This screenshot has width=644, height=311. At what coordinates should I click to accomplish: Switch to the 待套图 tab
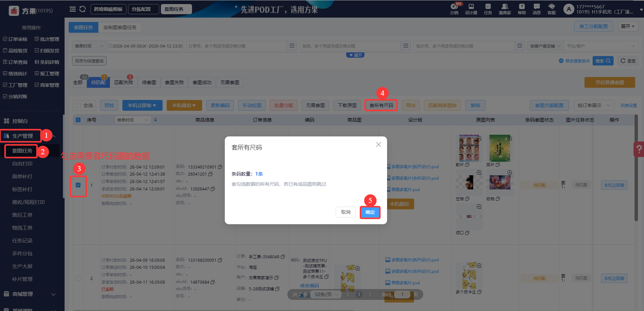[148, 82]
